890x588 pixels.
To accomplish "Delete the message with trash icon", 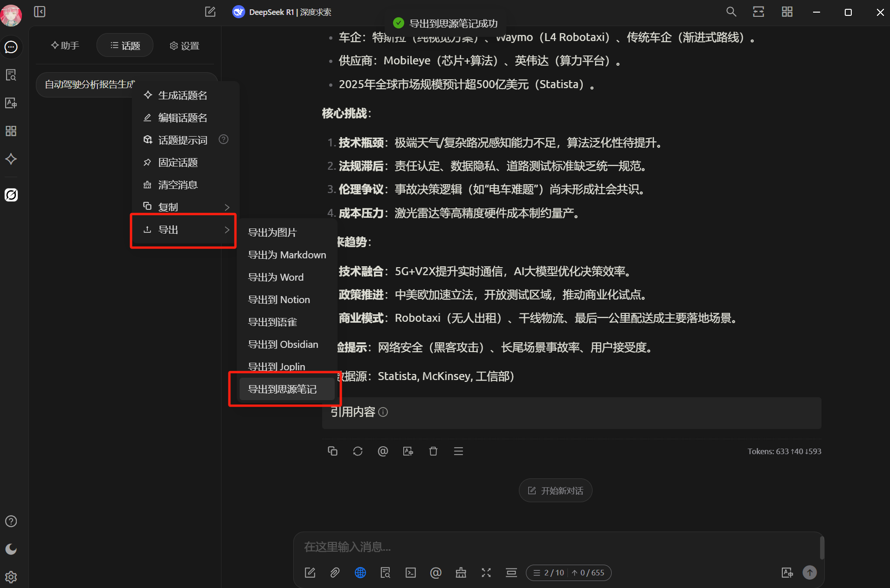I will click(x=433, y=451).
